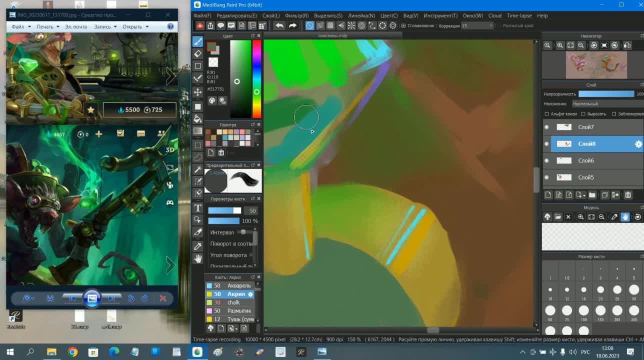The width and height of the screenshot is (644, 360).
Task: Toggle visibility of Слой7 layer
Action: coord(546,127)
